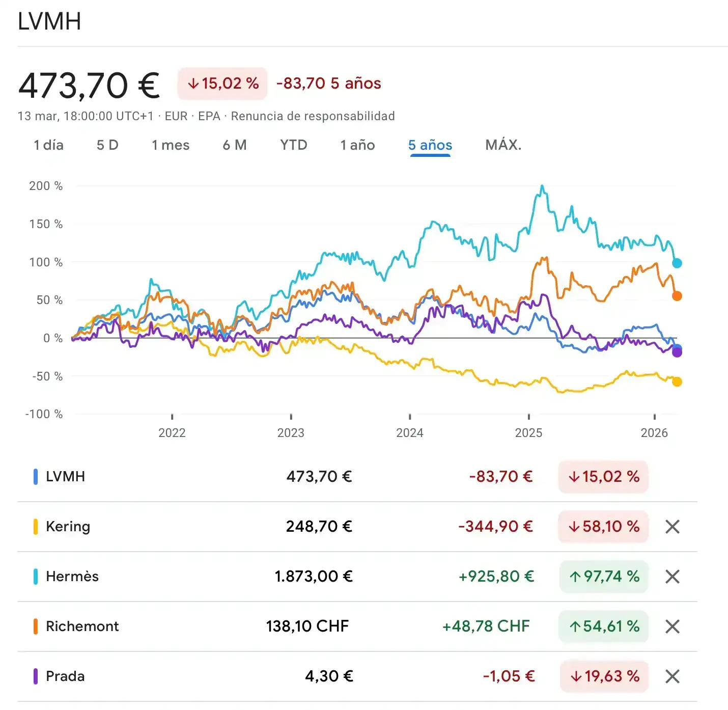Select the YTD time range
The height and width of the screenshot is (710, 728).
294,145
